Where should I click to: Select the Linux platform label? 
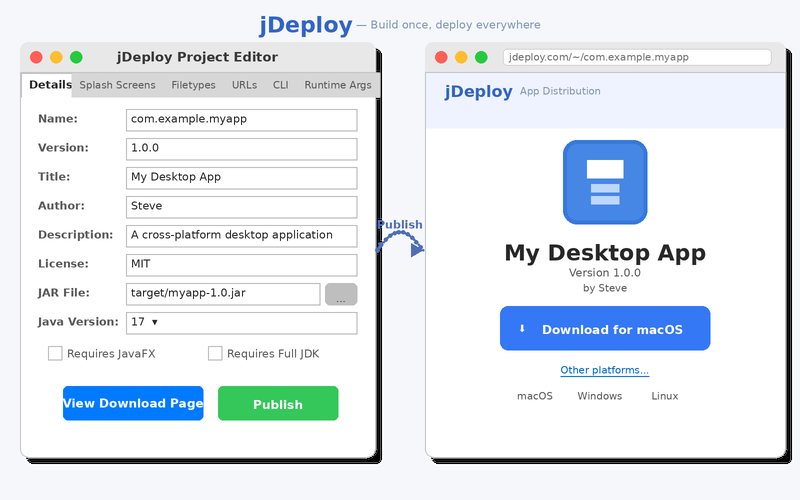665,396
